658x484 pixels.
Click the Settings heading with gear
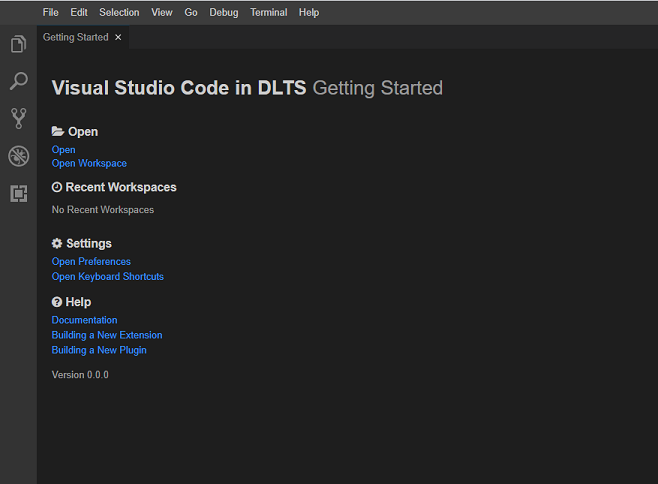81,243
